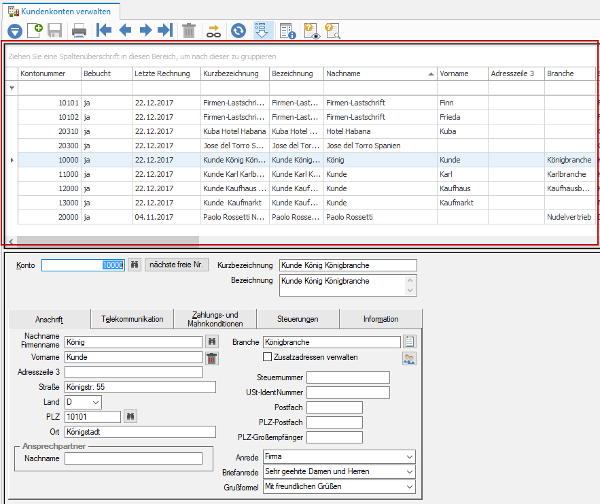Click the print toolbar icon

click(79, 31)
